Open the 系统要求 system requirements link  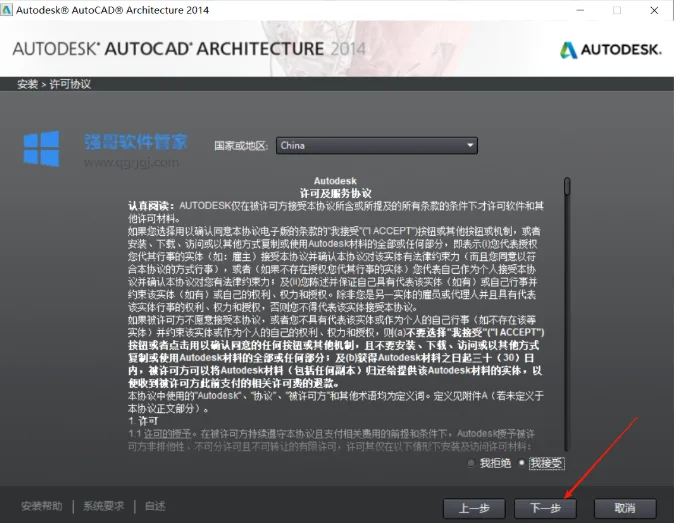pyautogui.click(x=103, y=506)
